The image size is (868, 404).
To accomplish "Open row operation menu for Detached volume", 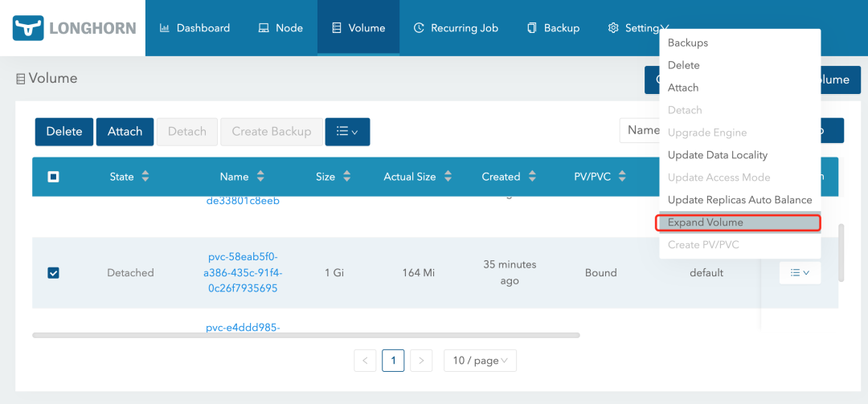I will pos(800,273).
